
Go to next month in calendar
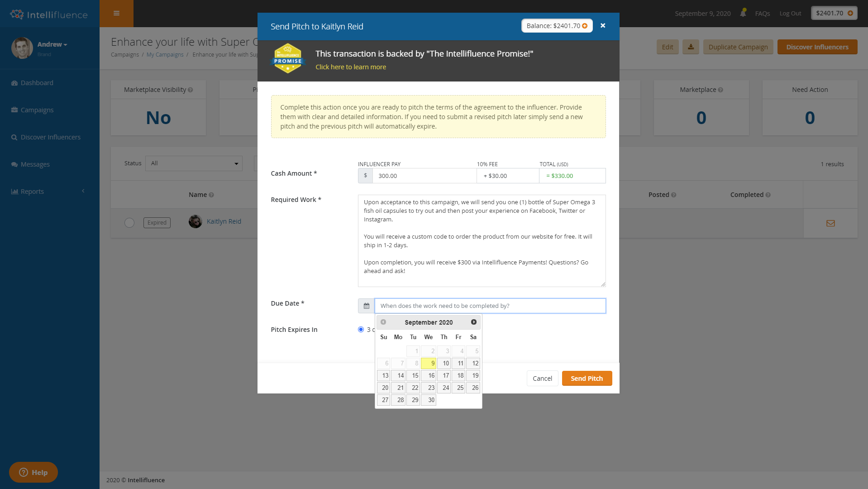point(474,322)
